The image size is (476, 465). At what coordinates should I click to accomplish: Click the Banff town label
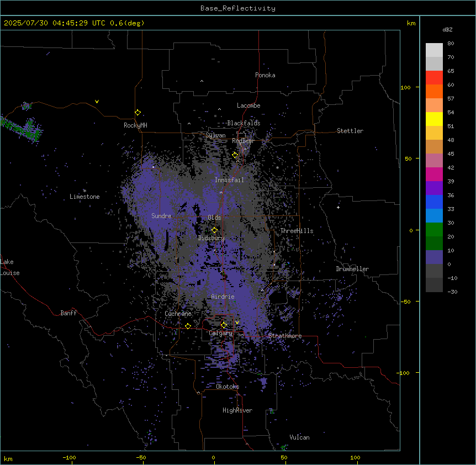68,313
